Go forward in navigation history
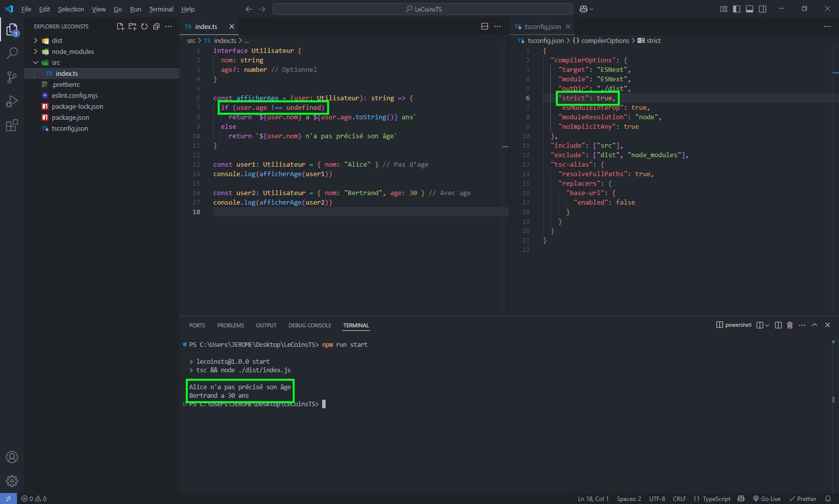 tap(262, 9)
